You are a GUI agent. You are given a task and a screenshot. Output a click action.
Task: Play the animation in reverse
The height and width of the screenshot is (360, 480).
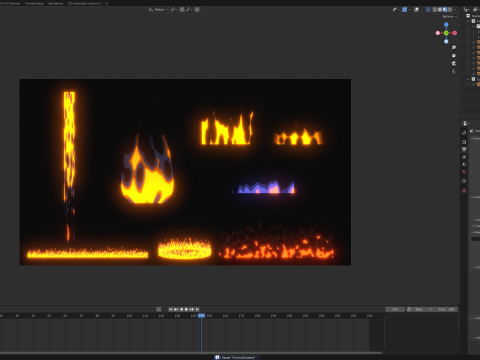coord(181,309)
